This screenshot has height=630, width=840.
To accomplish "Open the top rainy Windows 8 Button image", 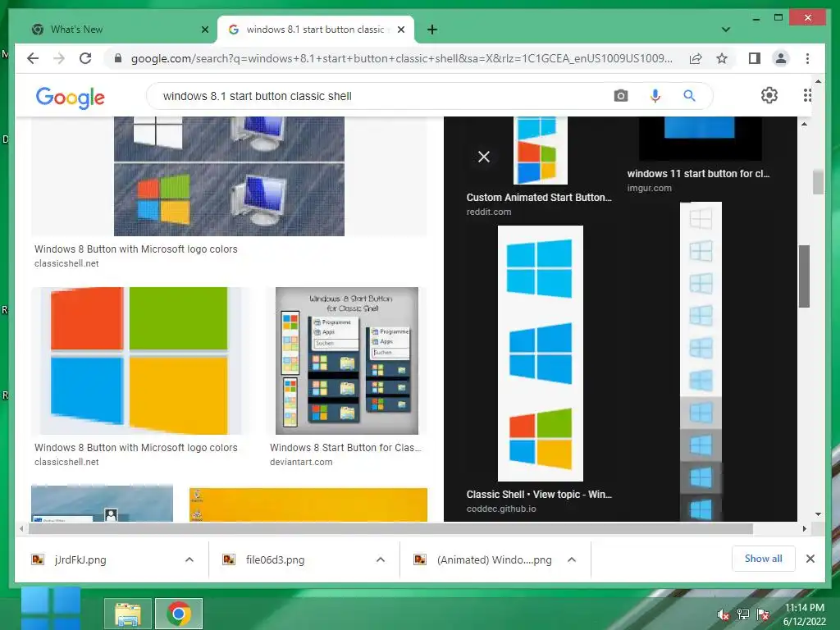I will pyautogui.click(x=230, y=176).
